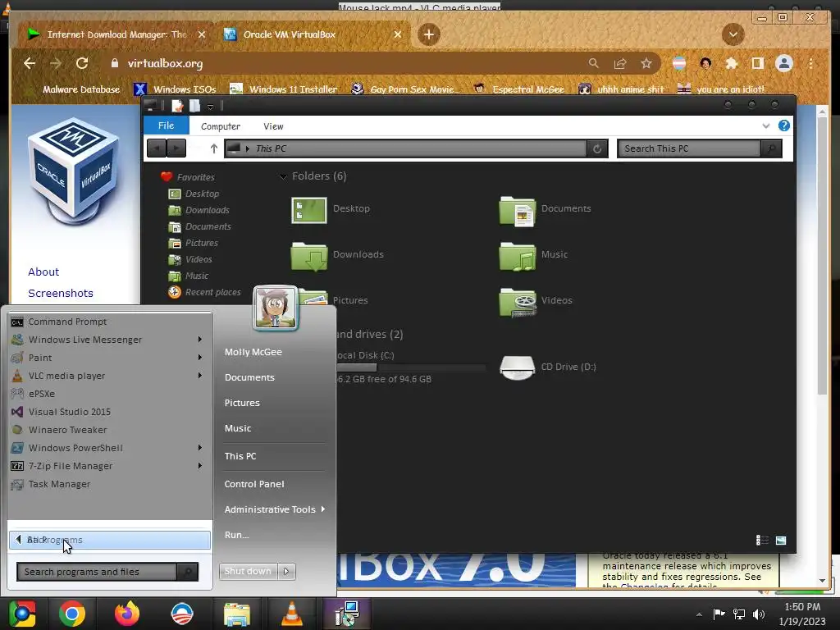Expand Windows PowerShell submenu arrow
Viewport: 840px width, 630px height.
click(x=200, y=447)
